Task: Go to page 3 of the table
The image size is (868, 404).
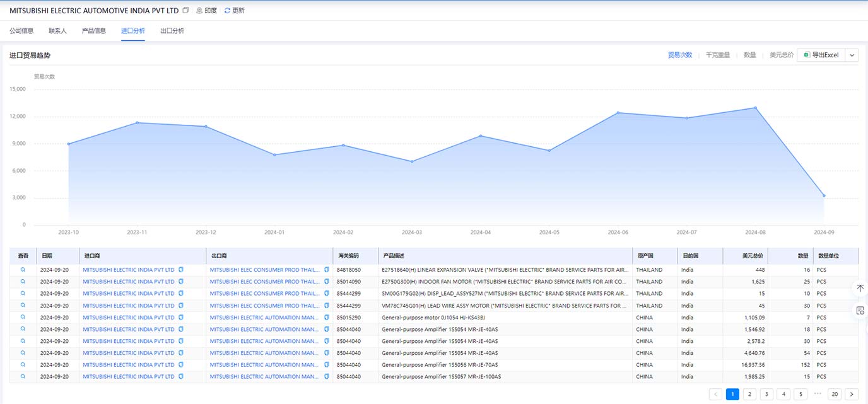Action: pos(766,394)
